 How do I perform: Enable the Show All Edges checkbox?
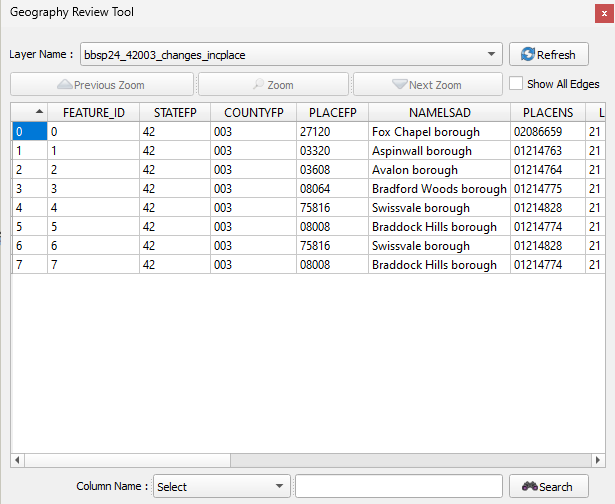(516, 84)
